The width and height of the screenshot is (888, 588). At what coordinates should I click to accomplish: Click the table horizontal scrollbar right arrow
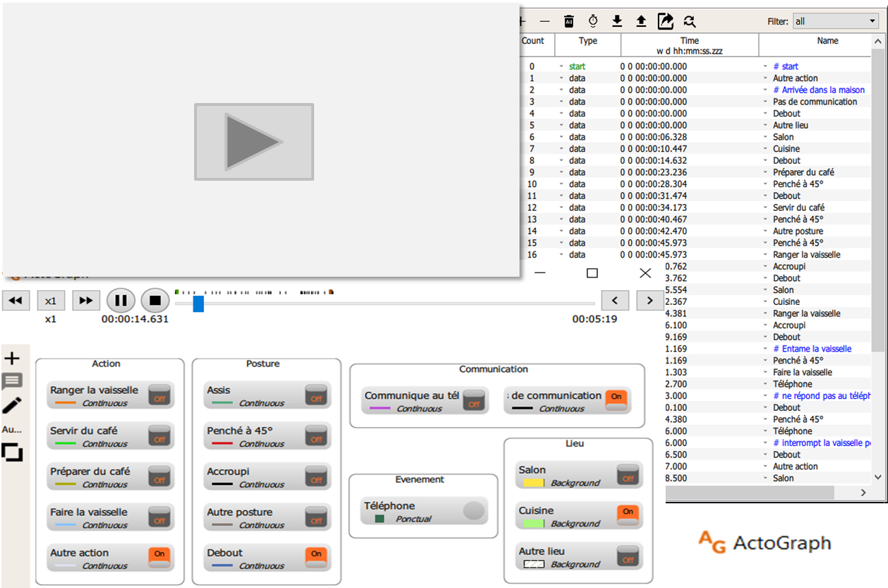pos(863,492)
